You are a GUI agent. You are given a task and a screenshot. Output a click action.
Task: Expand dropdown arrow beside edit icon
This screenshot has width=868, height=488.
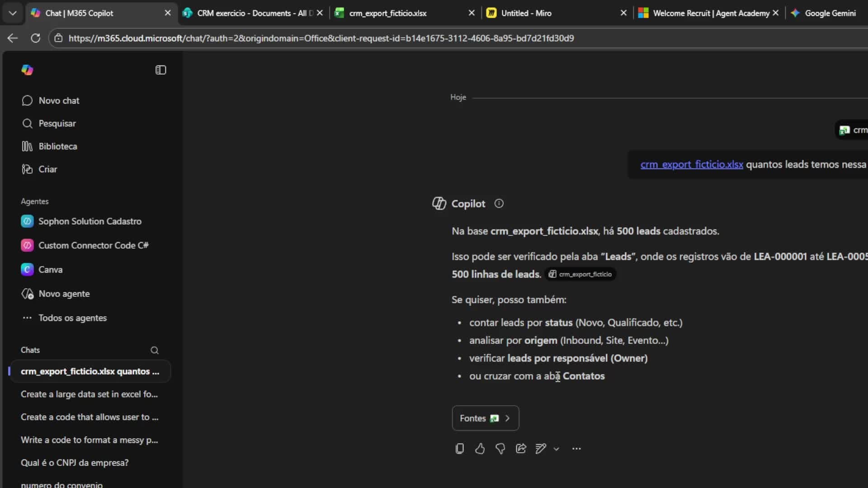point(557,449)
